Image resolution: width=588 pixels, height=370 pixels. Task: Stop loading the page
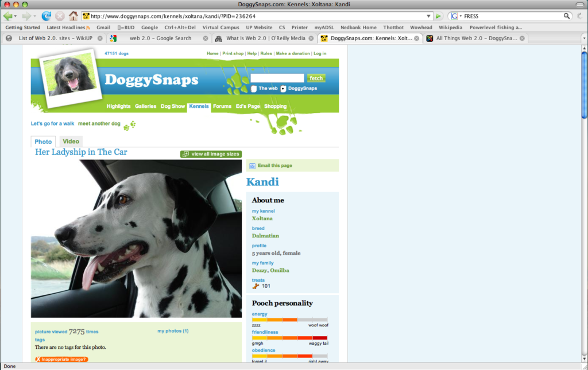click(x=60, y=15)
